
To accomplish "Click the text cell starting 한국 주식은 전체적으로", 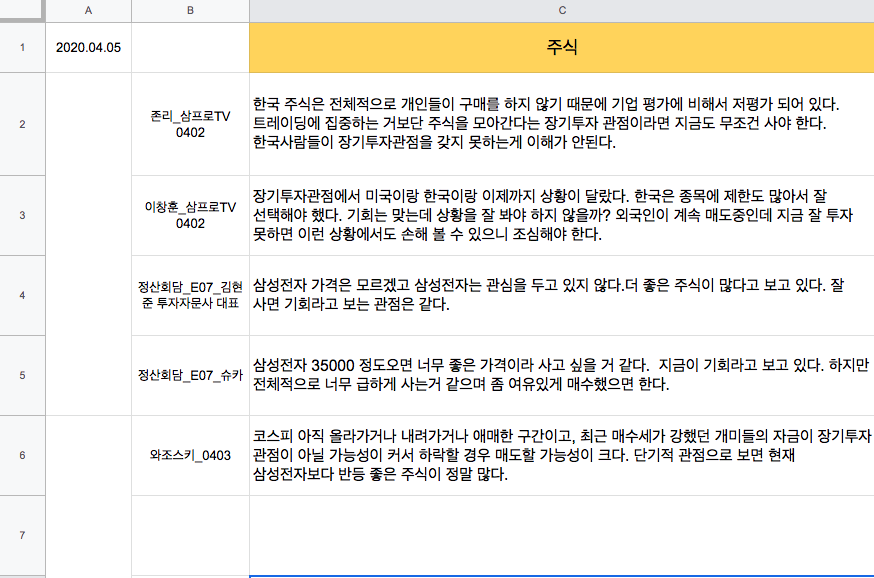I will coord(562,124).
